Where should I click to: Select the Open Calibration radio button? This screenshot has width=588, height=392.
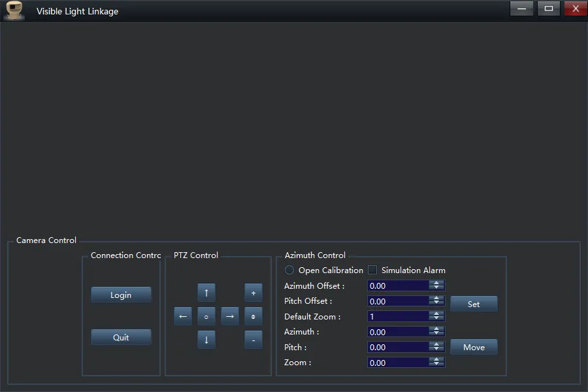click(x=289, y=270)
